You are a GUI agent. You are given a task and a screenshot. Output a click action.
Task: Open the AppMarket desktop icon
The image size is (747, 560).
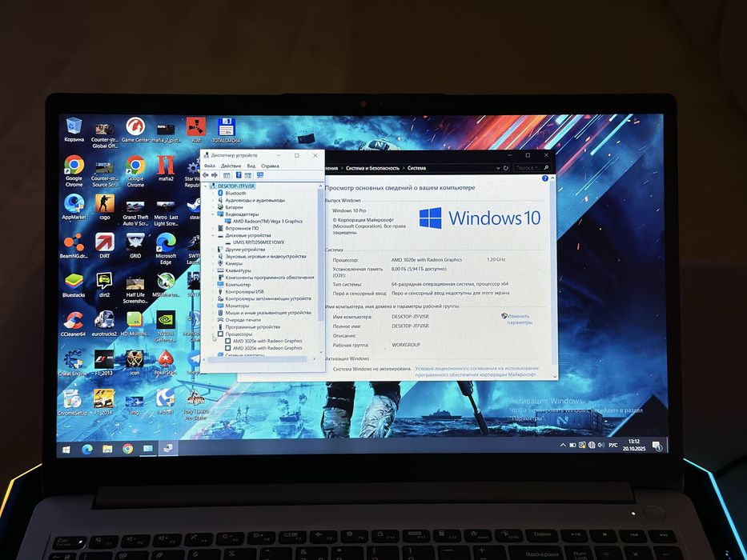74,206
